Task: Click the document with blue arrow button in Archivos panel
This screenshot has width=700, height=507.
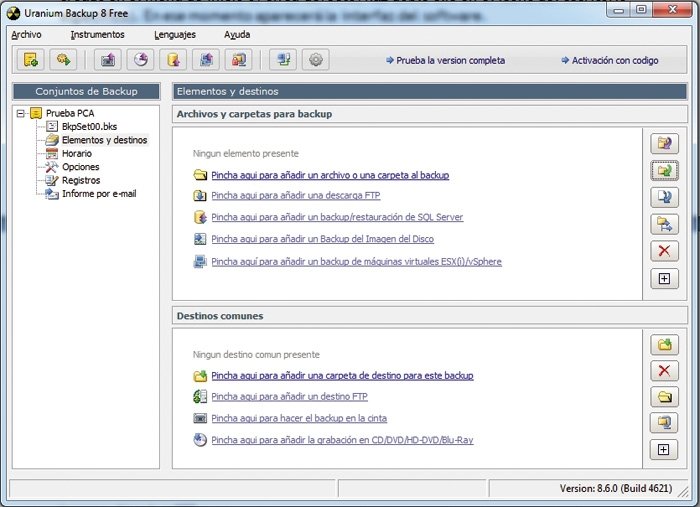Action: [664, 197]
